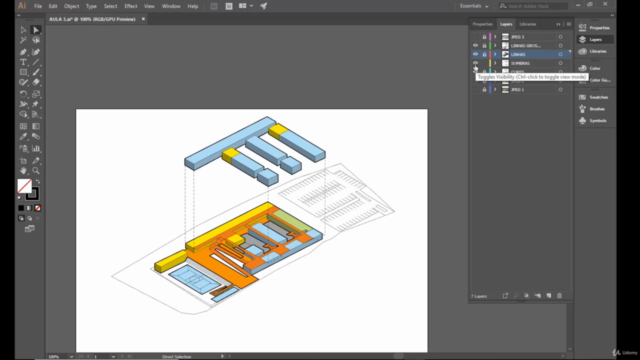The height and width of the screenshot is (360, 640).
Task: Select the Line Segment tool
Action: point(36,62)
